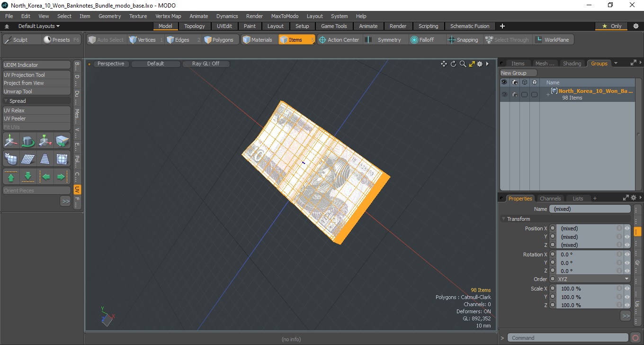Click the trapezoid perspective grid icon
644x345 pixels.
(45, 159)
